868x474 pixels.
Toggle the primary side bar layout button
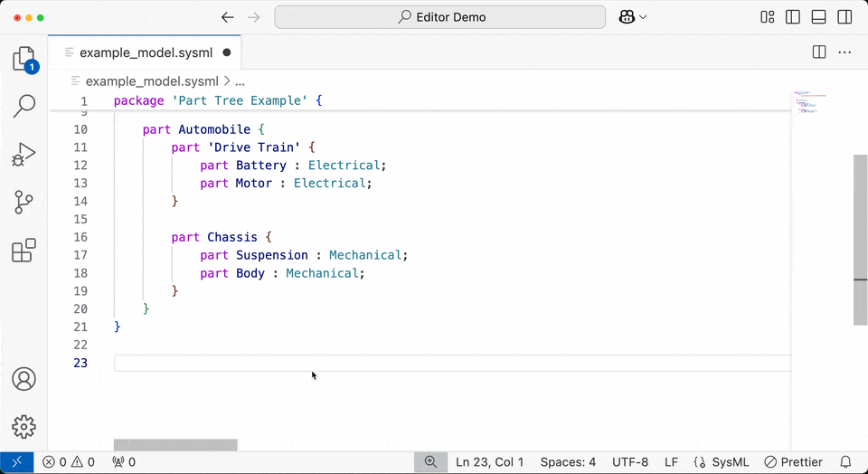pos(793,17)
